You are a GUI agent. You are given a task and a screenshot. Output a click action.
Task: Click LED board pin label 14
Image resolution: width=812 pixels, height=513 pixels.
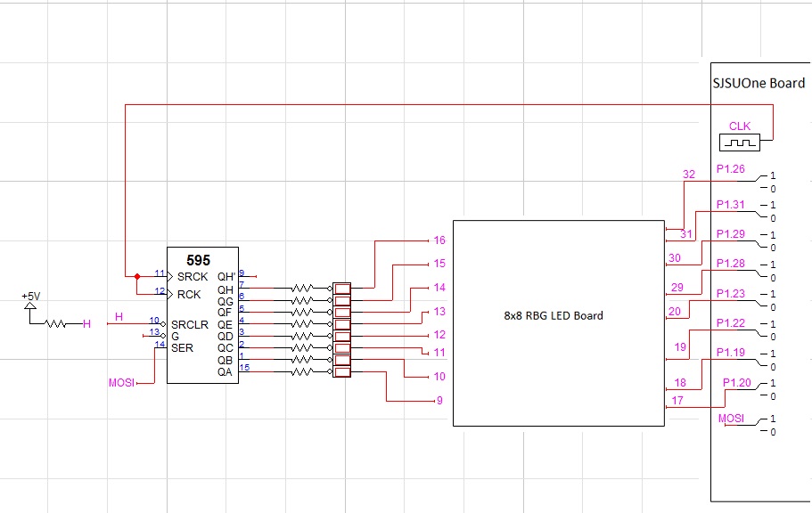tap(439, 288)
